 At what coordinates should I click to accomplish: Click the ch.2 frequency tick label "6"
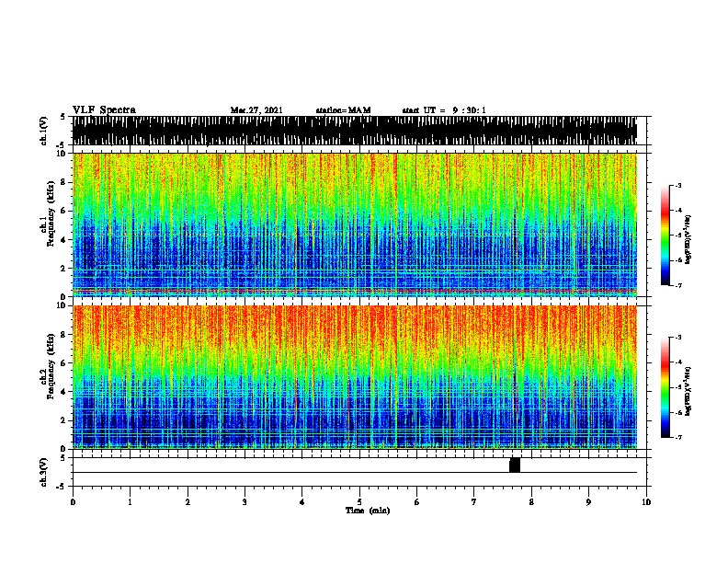(64, 362)
